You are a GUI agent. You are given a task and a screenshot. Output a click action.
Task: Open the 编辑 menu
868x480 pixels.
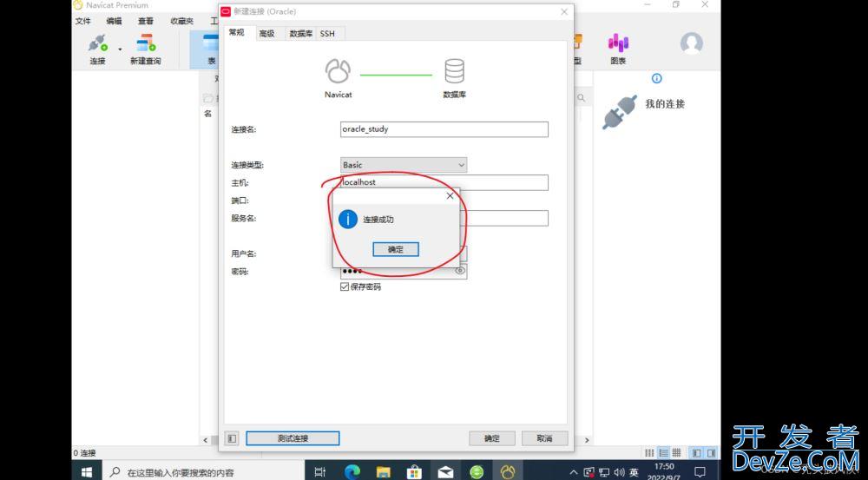coord(114,21)
